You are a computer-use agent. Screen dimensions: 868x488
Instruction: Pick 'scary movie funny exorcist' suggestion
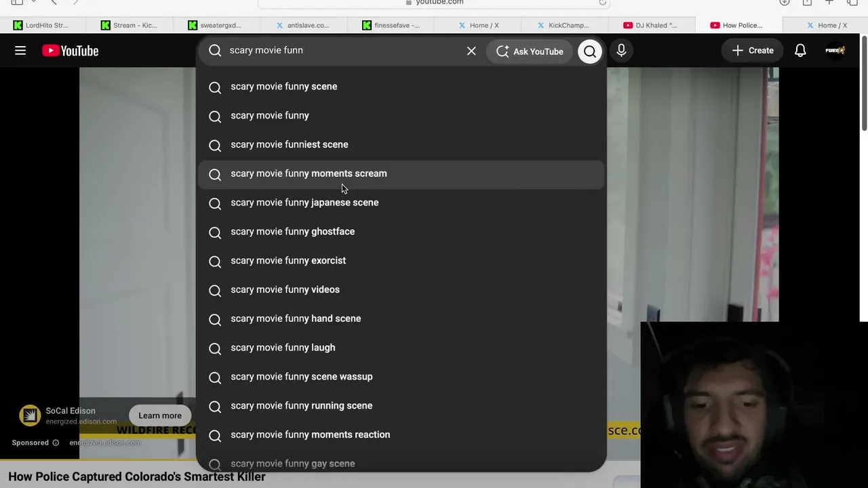coord(401,261)
